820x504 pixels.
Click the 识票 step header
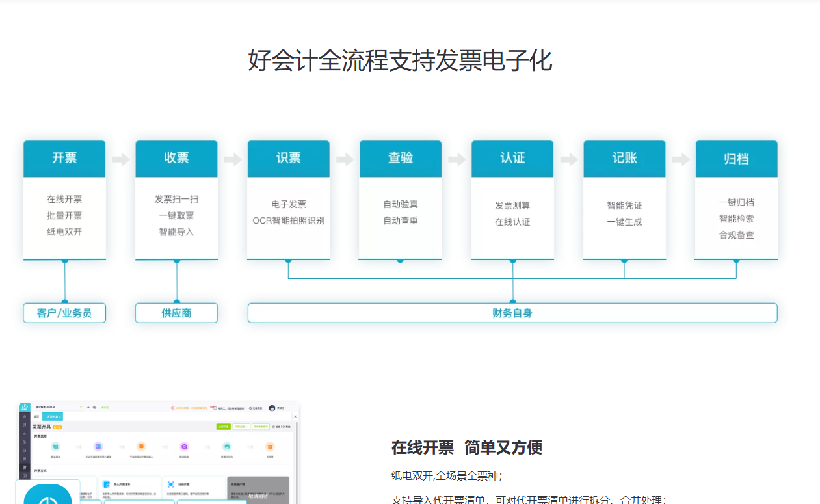288,158
